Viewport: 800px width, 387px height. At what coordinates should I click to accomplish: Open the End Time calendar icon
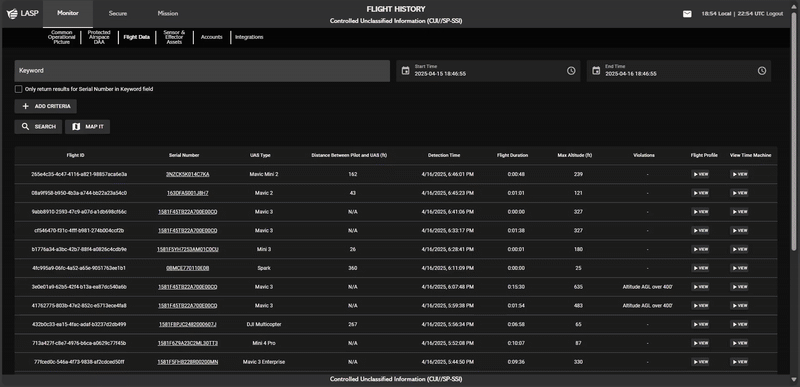(596, 71)
